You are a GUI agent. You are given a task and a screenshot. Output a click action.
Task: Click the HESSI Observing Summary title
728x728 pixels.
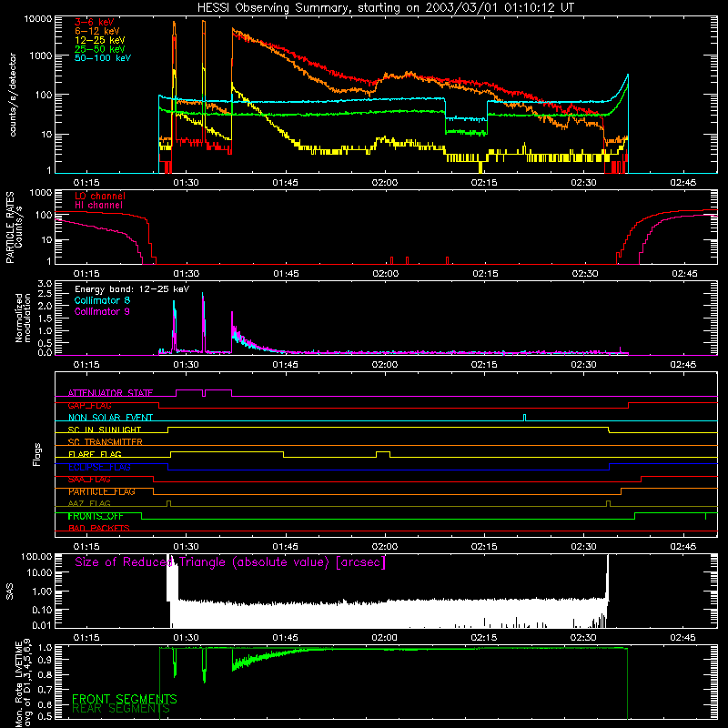point(385,8)
